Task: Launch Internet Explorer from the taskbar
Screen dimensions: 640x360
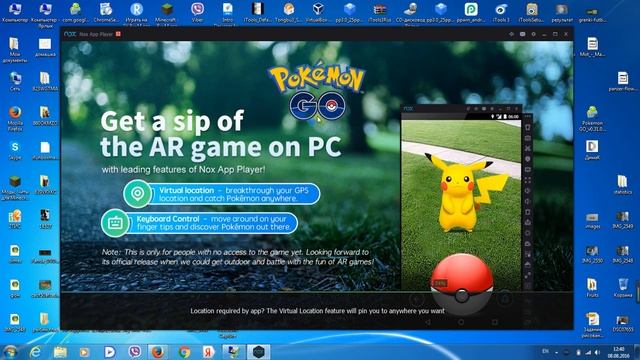Action: click(x=36, y=352)
